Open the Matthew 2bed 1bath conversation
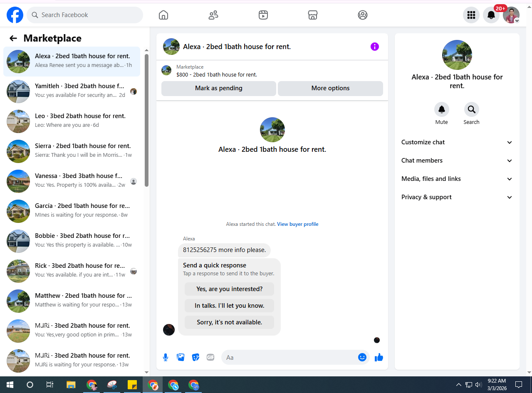This screenshot has height=393, width=532. click(72, 301)
